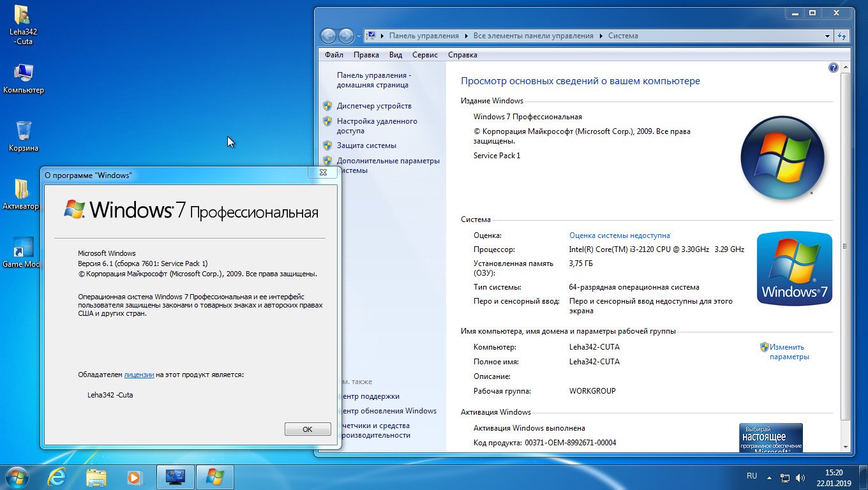
Task: Click the shield icon beside Диспетчер устройств
Action: [327, 106]
